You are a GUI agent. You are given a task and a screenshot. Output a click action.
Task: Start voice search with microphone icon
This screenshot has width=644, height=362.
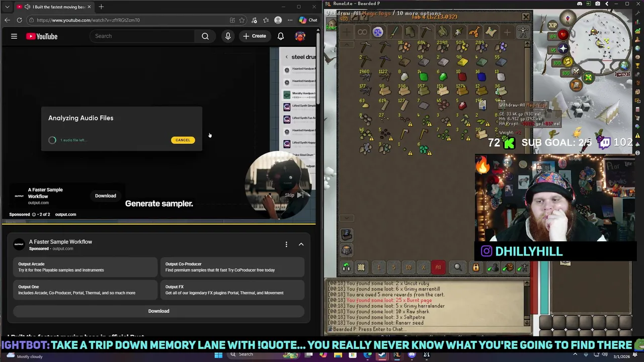click(228, 36)
